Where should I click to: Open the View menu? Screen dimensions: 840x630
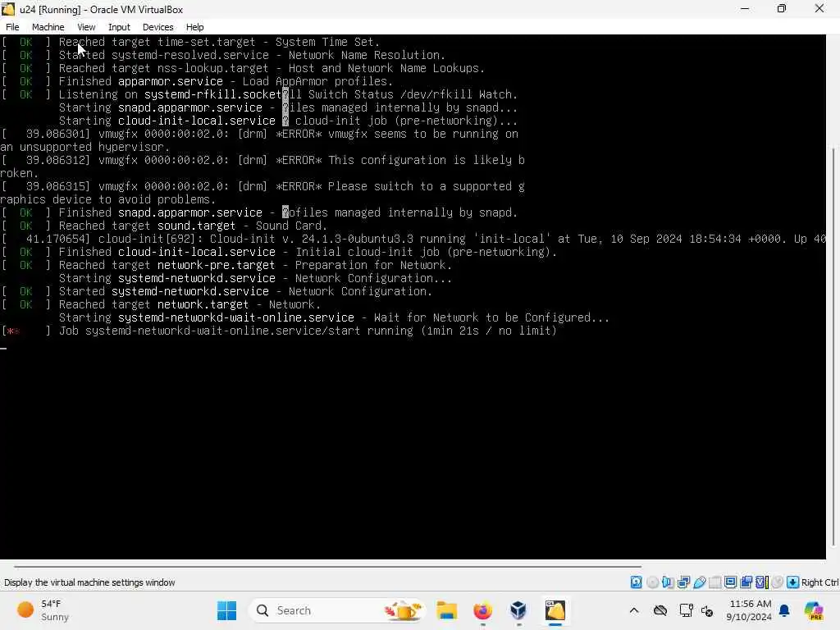click(x=86, y=27)
